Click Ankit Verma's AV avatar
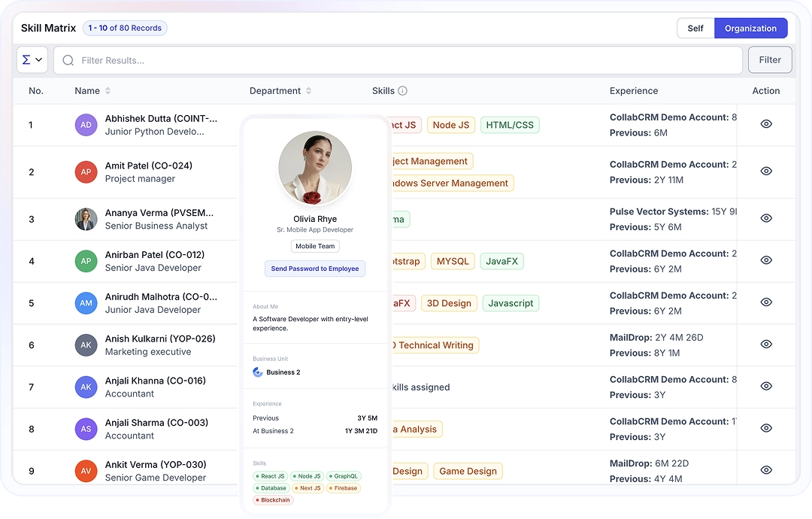The height and width of the screenshot is (519, 812). tap(86, 471)
